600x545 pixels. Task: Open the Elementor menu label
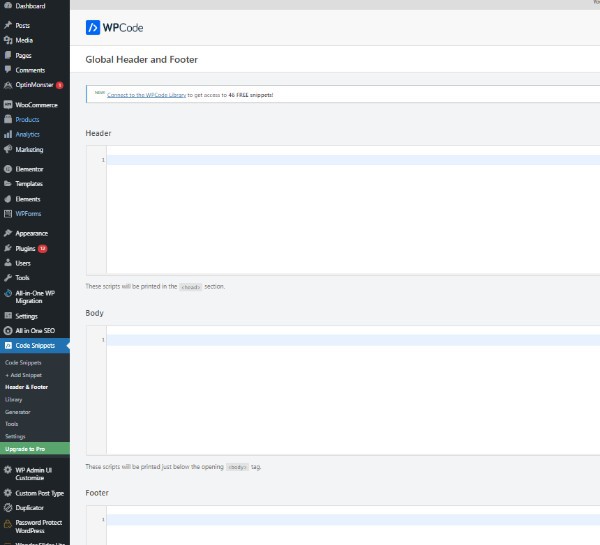[x=29, y=169]
